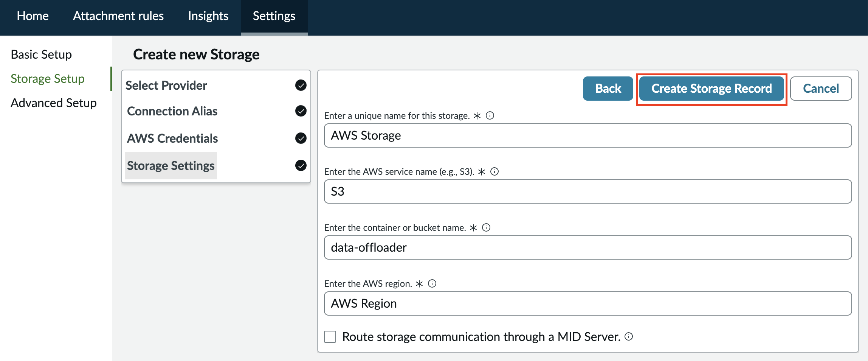Click the Back button
868x361 pixels.
[608, 89]
